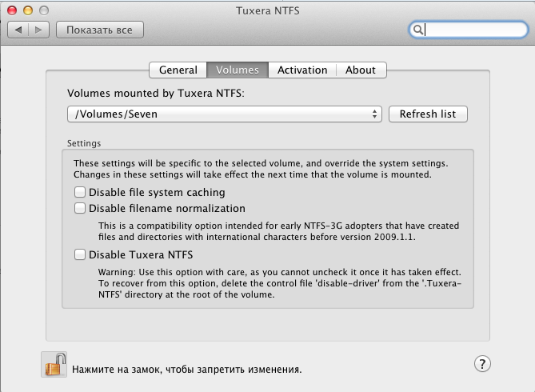Check Disable filename normalization option
535x392 pixels.
coord(80,208)
